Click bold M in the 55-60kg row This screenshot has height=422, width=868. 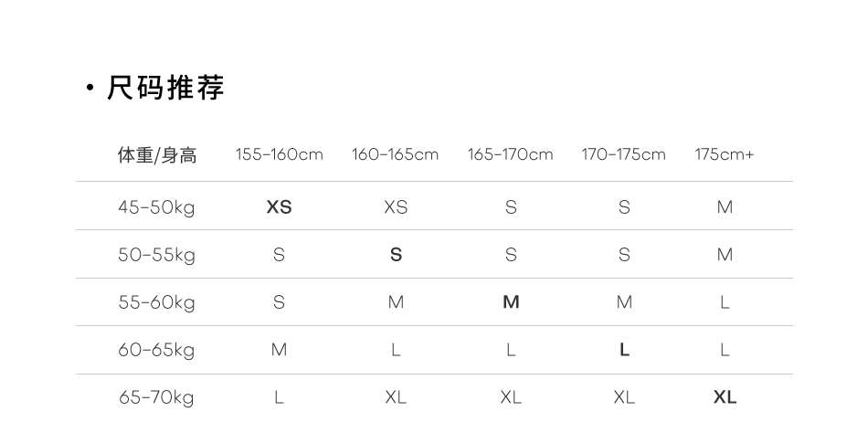pyautogui.click(x=511, y=302)
